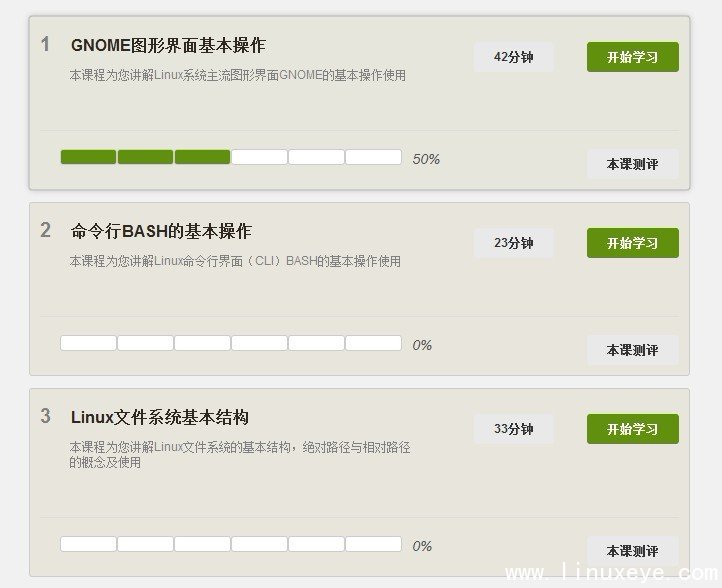
Task: Click the 50% progress label
Action: tap(426, 159)
